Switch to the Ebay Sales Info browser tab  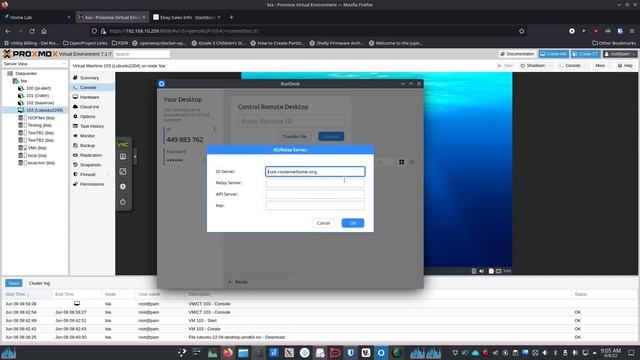[x=187, y=17]
